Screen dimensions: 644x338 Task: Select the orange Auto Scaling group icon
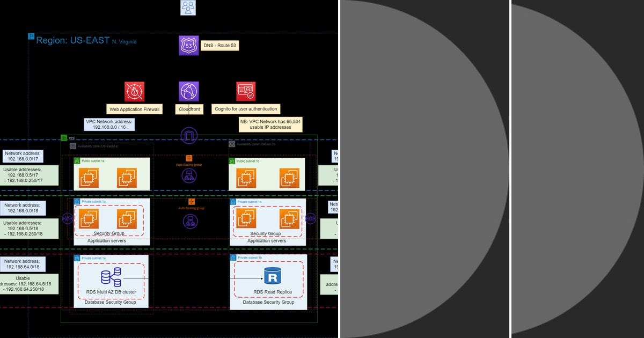[189, 158]
